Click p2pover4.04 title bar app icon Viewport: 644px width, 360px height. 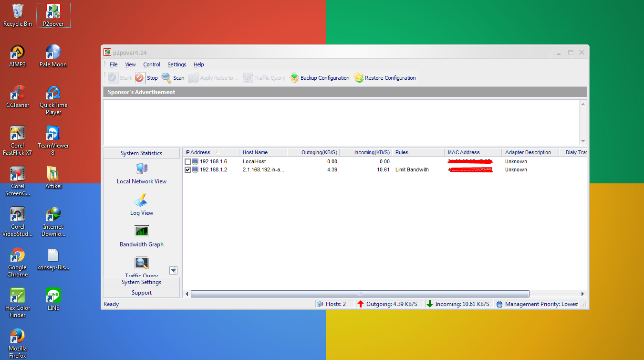[108, 53]
